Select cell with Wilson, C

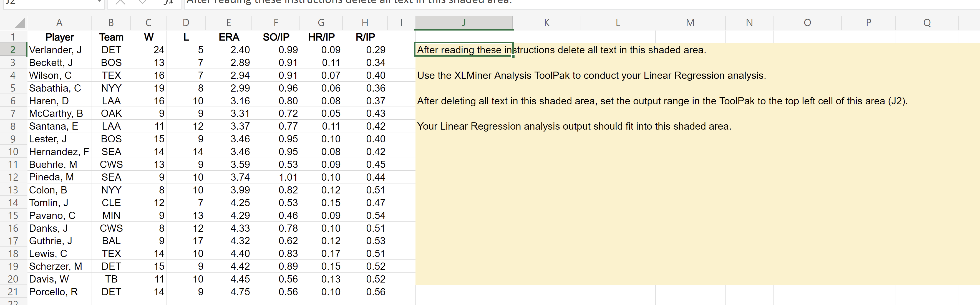(59, 75)
